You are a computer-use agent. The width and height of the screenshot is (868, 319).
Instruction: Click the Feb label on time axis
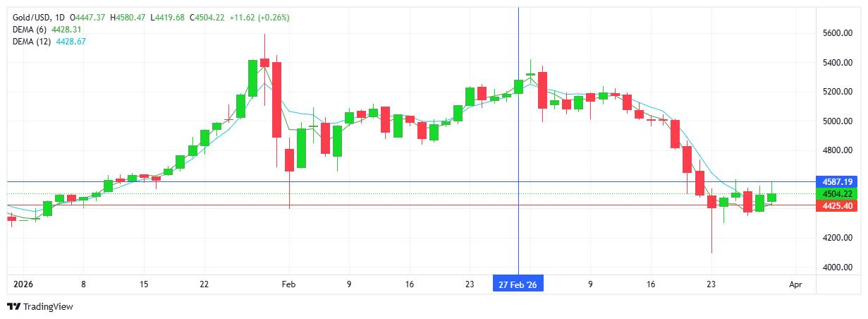pos(288,284)
